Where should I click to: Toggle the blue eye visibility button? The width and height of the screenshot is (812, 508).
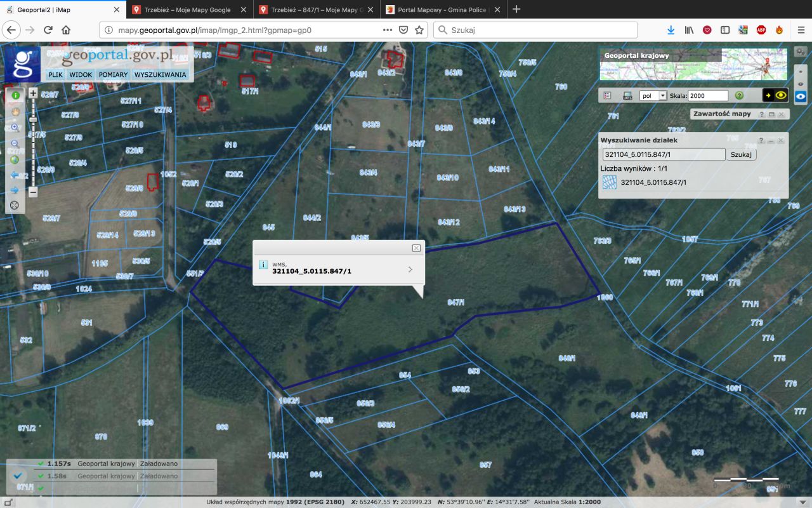[x=801, y=96]
